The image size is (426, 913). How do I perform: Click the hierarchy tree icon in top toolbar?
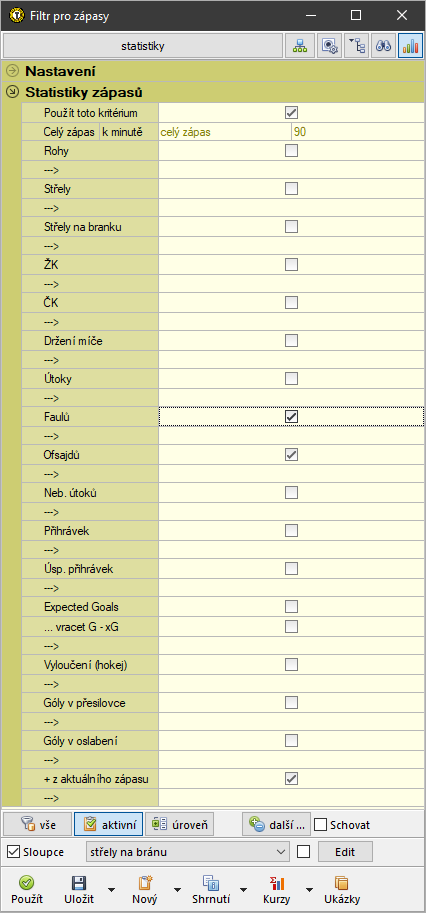(x=300, y=46)
